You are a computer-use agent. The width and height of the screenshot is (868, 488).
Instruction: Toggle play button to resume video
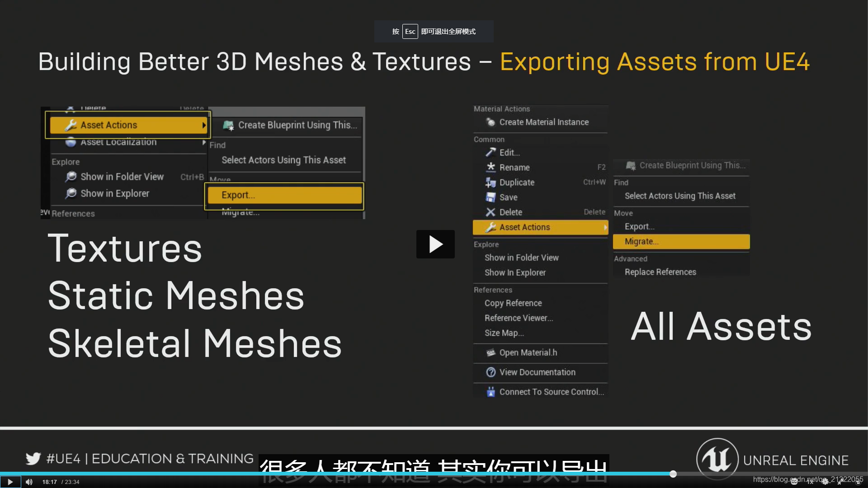(9, 481)
